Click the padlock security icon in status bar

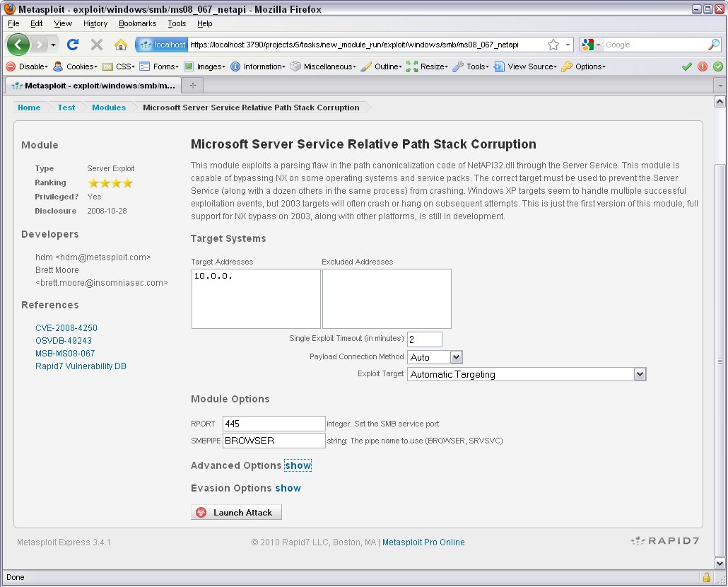tap(707, 577)
